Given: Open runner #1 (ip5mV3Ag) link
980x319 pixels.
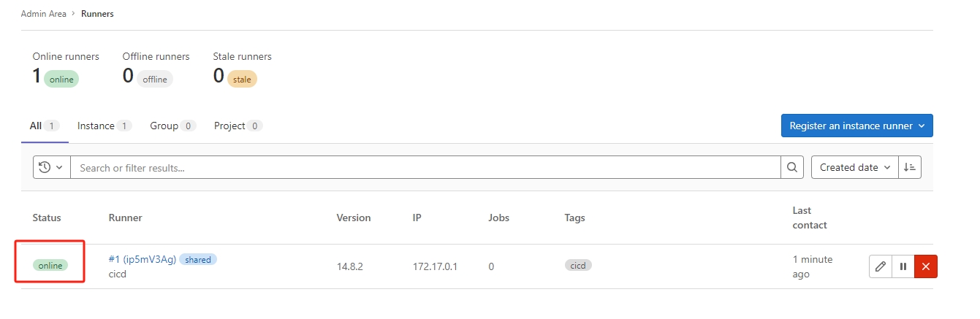Looking at the screenshot, I should point(142,259).
